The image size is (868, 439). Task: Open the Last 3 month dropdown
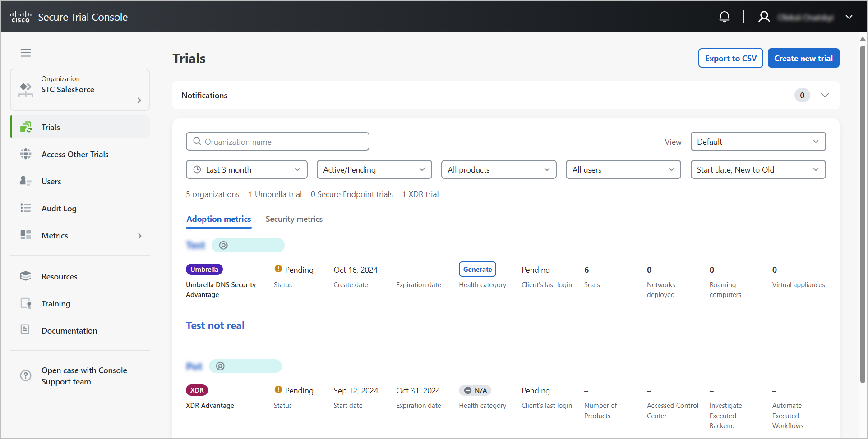[247, 169]
